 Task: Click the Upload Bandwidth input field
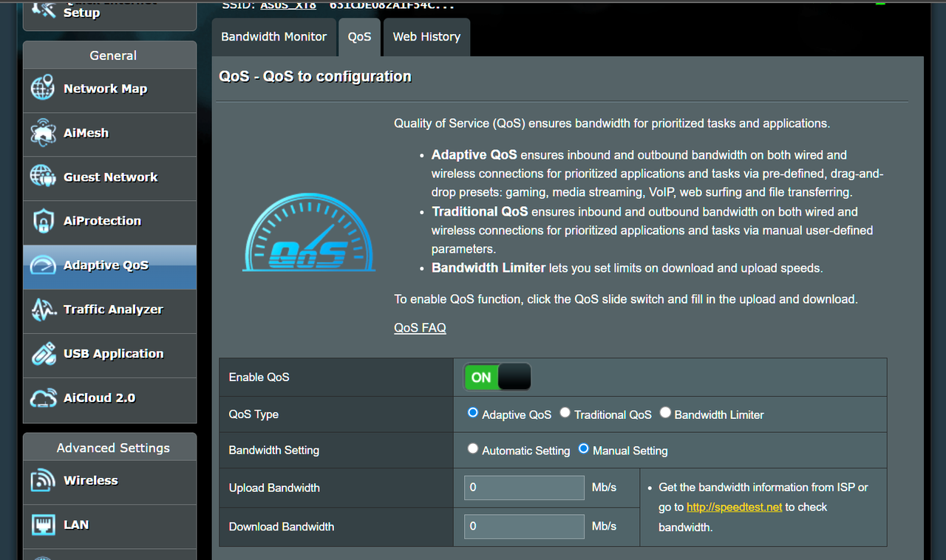(525, 488)
